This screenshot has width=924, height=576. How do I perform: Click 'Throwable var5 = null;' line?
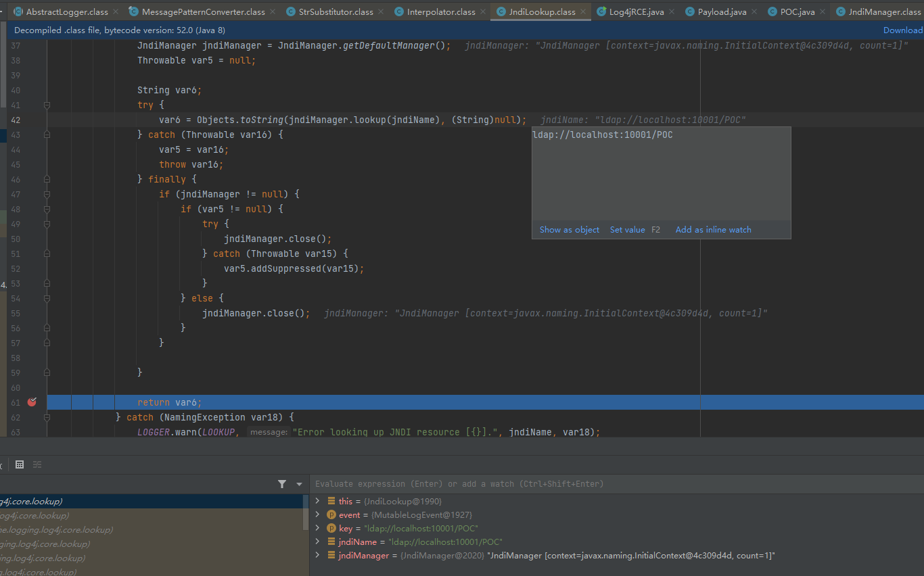coord(197,60)
